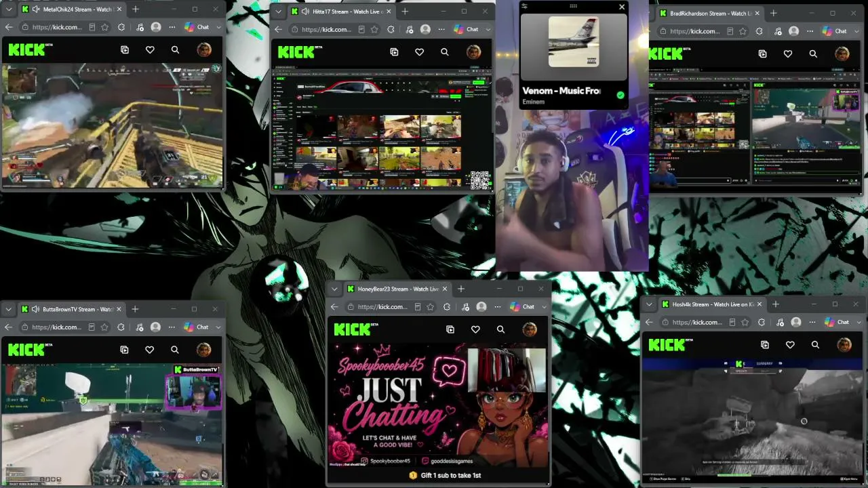The height and width of the screenshot is (488, 868).
Task: Open the browse clips icon in Hitta17 window
Action: pyautogui.click(x=394, y=52)
